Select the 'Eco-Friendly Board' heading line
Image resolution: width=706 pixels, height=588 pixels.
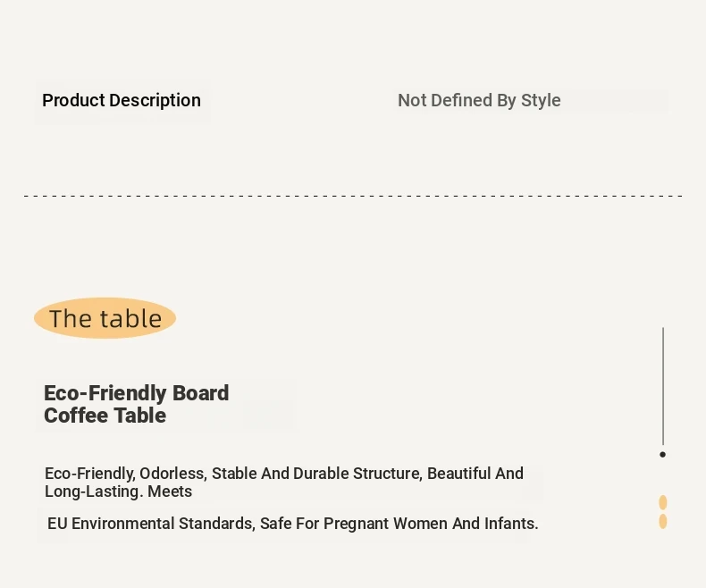click(x=137, y=393)
